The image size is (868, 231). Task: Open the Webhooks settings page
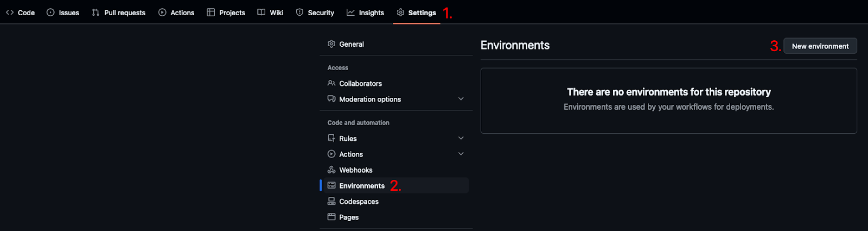(355, 170)
